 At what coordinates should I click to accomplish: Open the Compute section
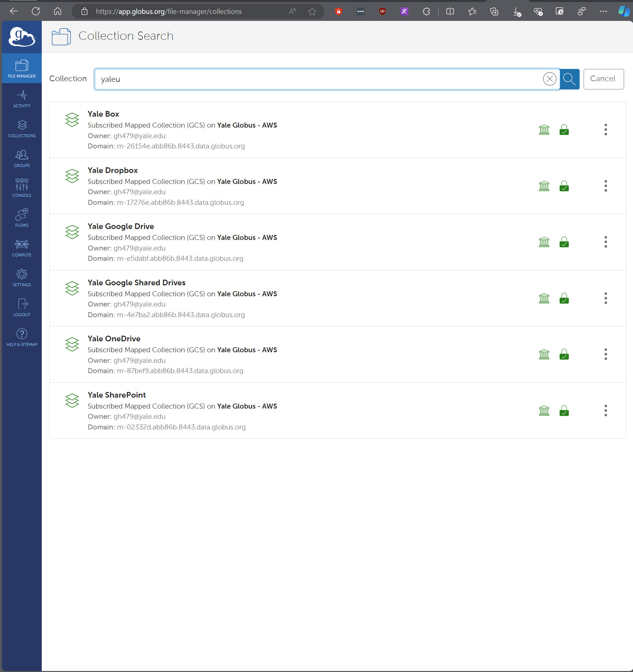[22, 248]
